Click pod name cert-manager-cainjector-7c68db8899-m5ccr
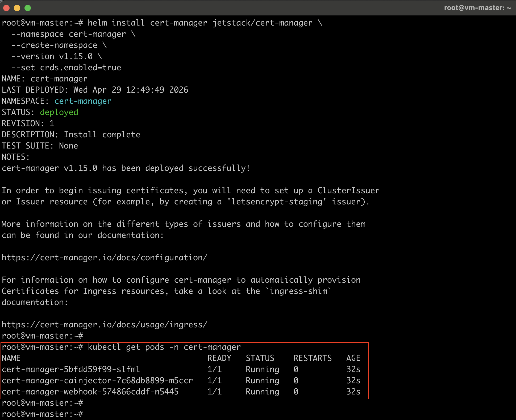 (x=97, y=381)
